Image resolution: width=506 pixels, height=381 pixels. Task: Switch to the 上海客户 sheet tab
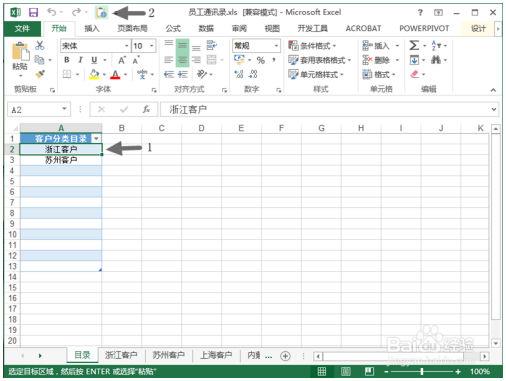pos(216,355)
